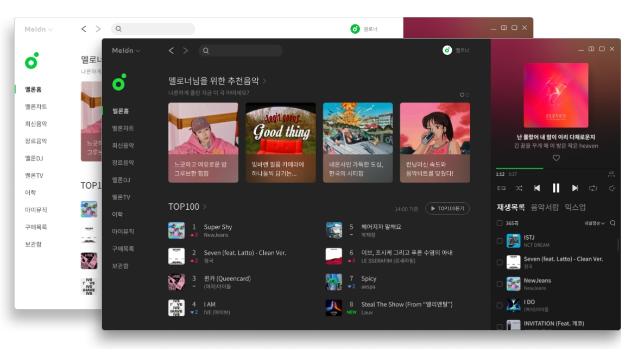The height and width of the screenshot is (349, 644).
Task: Expand the TOP100 chart arrow
Action: (205, 207)
